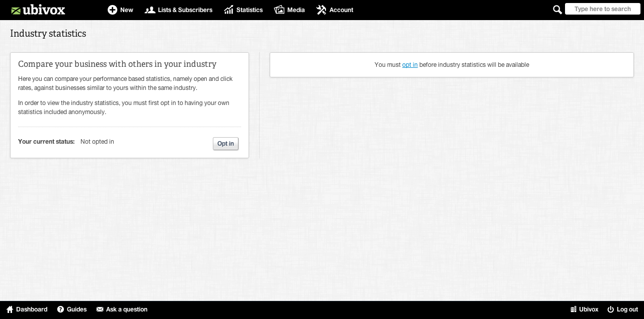Screen dimensions: 644x319
Task: Click the Ubivox envelope logo icon
Action: pos(16,10)
